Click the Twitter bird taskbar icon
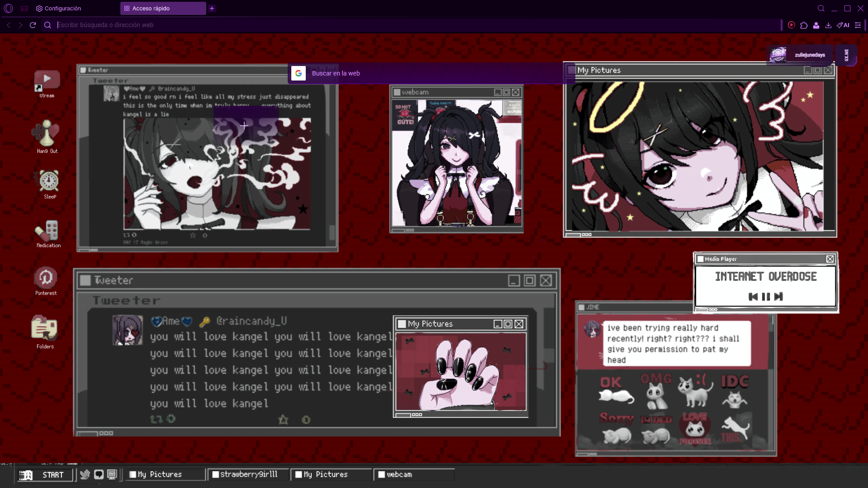This screenshot has width=868, height=488. (85, 474)
